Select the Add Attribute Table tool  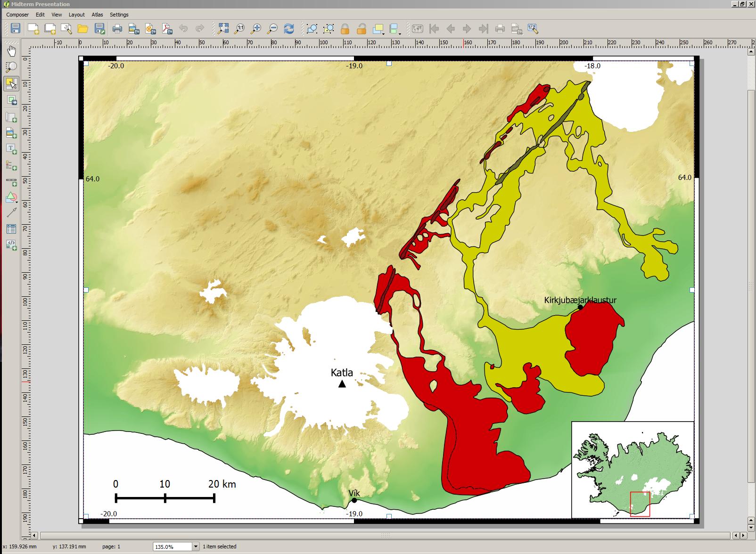click(11, 229)
